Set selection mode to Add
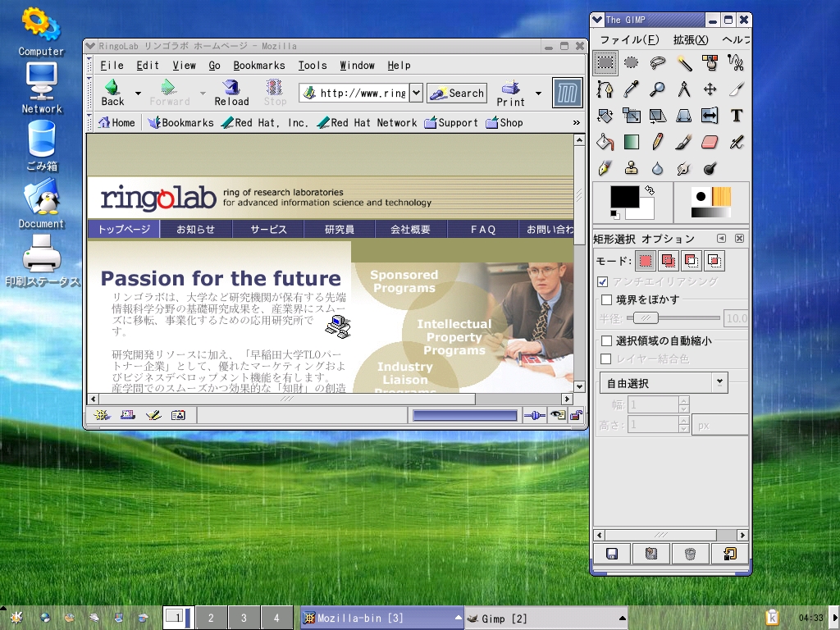Screen dimensions: 840x630 [668, 261]
